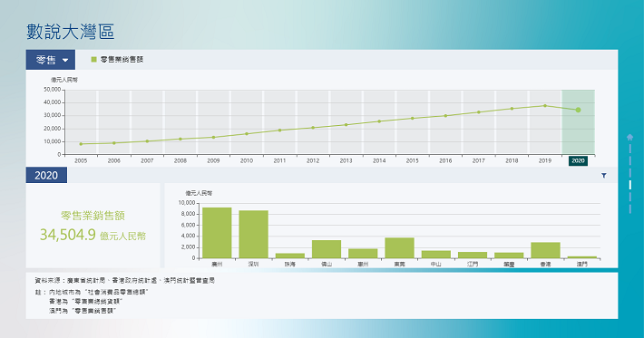Click the home icon on side navigation
Image resolution: width=644 pixels, height=338 pixels.
click(630, 137)
